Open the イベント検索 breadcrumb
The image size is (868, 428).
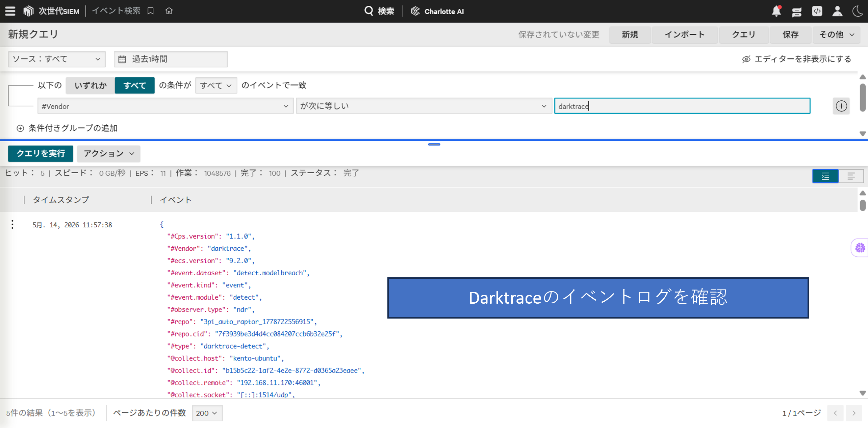point(116,11)
